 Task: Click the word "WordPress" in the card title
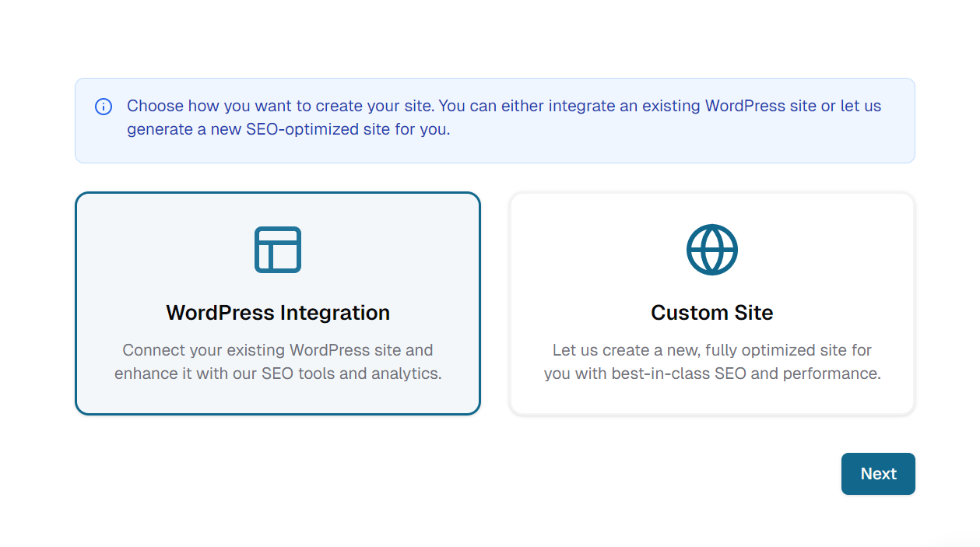click(221, 313)
